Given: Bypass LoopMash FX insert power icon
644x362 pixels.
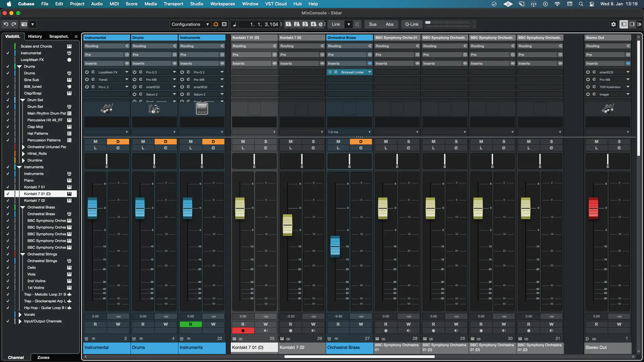Looking at the screenshot, I should point(87,72).
